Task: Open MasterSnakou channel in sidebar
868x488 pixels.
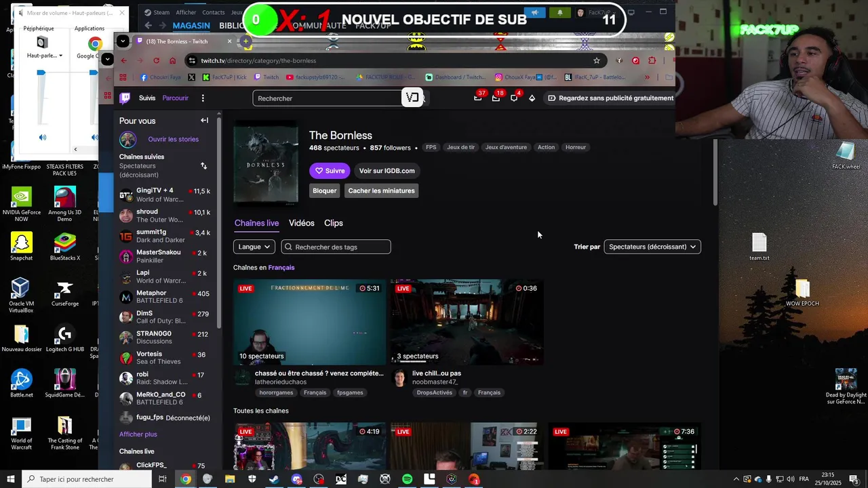Action: coord(165,256)
